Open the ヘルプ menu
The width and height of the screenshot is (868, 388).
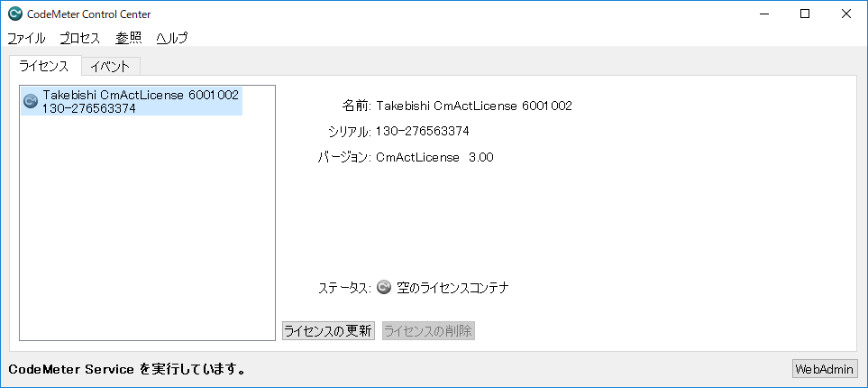[171, 38]
